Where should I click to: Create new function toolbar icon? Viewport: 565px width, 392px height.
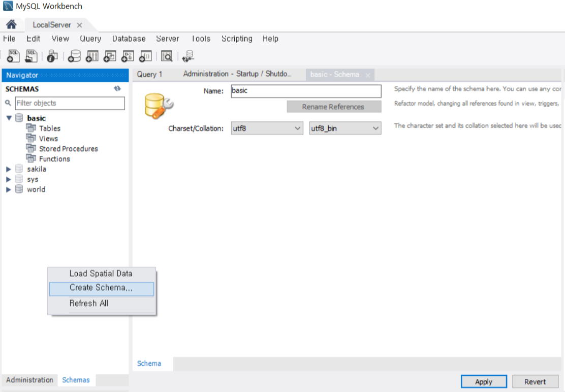pos(146,56)
